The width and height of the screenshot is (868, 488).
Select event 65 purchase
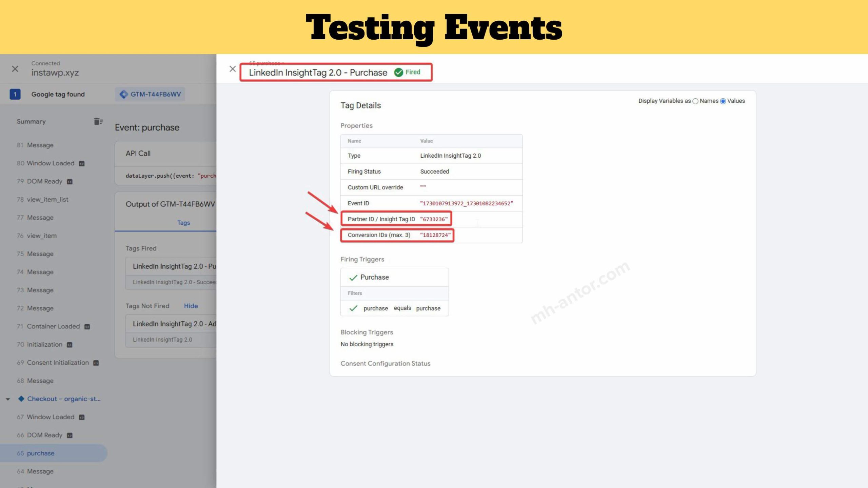(x=54, y=453)
